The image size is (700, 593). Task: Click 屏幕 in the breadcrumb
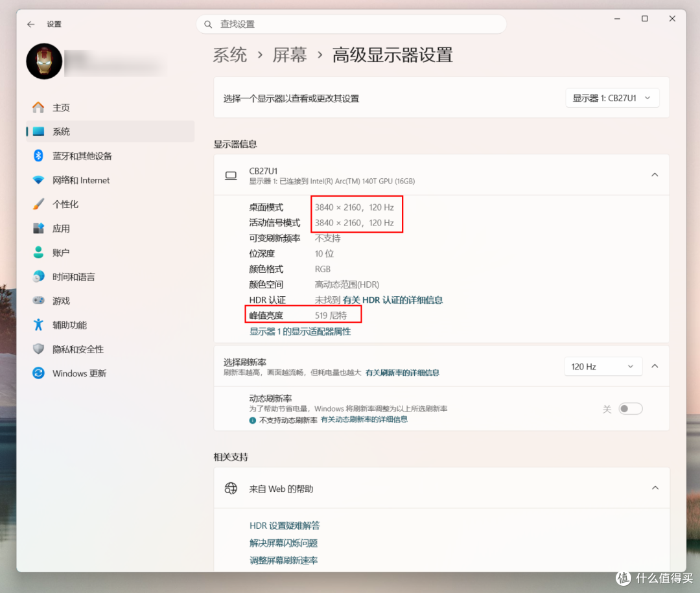pyautogui.click(x=290, y=55)
